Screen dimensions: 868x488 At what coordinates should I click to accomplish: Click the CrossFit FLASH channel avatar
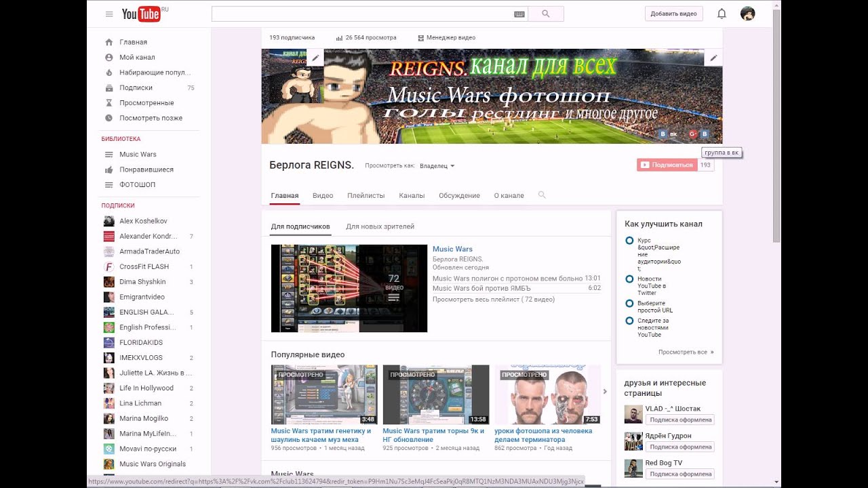tap(108, 266)
